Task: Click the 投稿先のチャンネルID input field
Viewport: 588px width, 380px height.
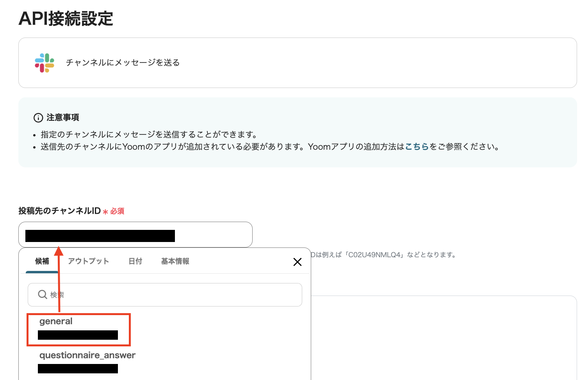Action: [135, 234]
